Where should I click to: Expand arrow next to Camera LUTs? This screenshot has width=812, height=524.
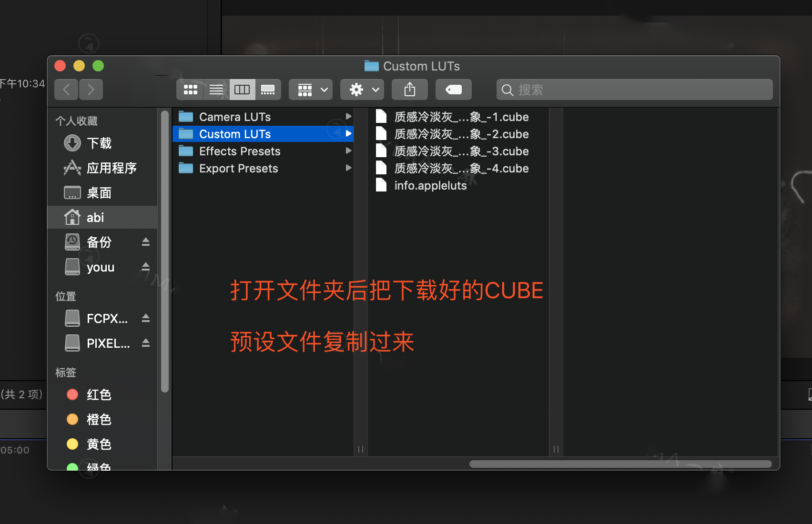348,117
